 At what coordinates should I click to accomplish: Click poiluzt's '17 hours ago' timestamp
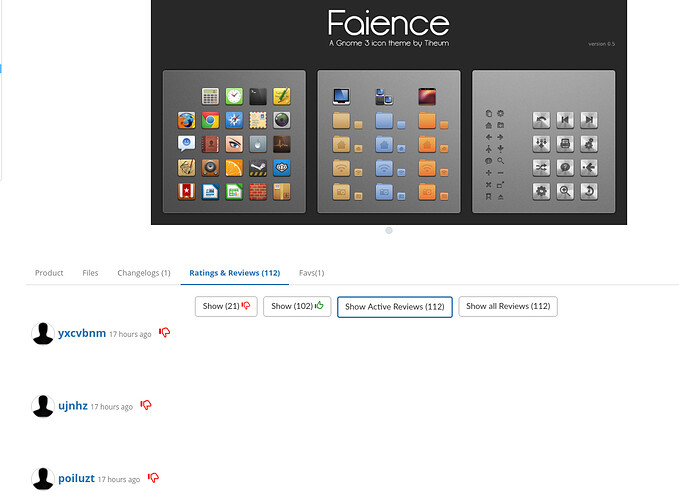click(119, 480)
